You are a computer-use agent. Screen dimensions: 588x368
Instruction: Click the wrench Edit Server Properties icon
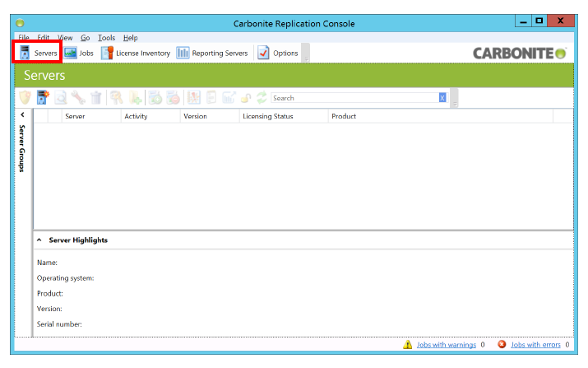(x=78, y=98)
